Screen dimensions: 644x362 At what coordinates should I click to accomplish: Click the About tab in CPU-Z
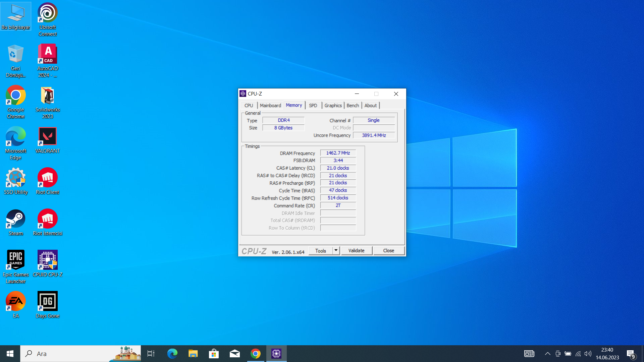[x=370, y=105]
